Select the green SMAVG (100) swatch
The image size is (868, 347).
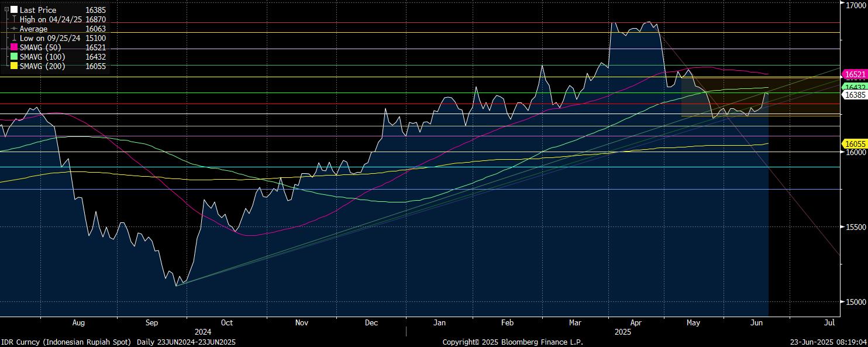click(x=14, y=57)
